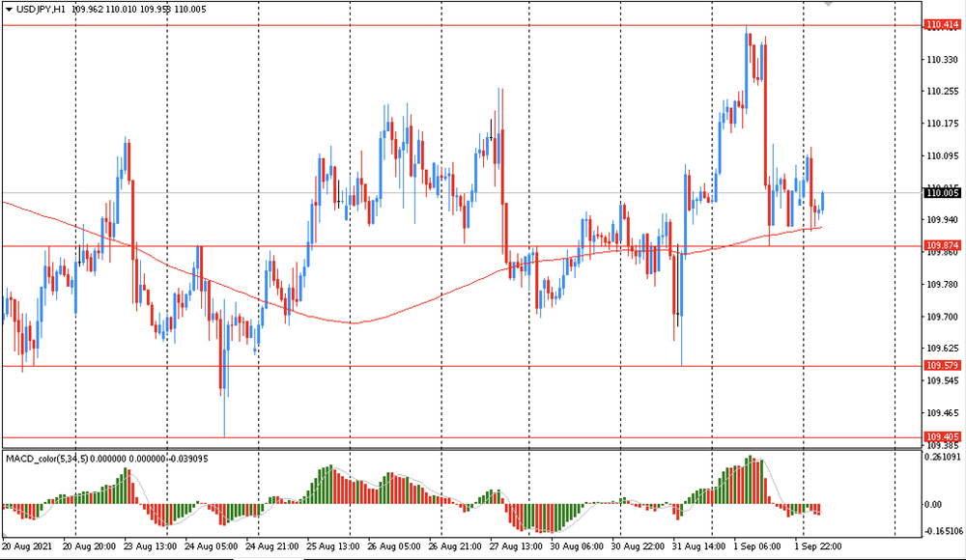The image size is (966, 560).
Task: Click the 110.095 price axis label
Action: click(x=943, y=155)
